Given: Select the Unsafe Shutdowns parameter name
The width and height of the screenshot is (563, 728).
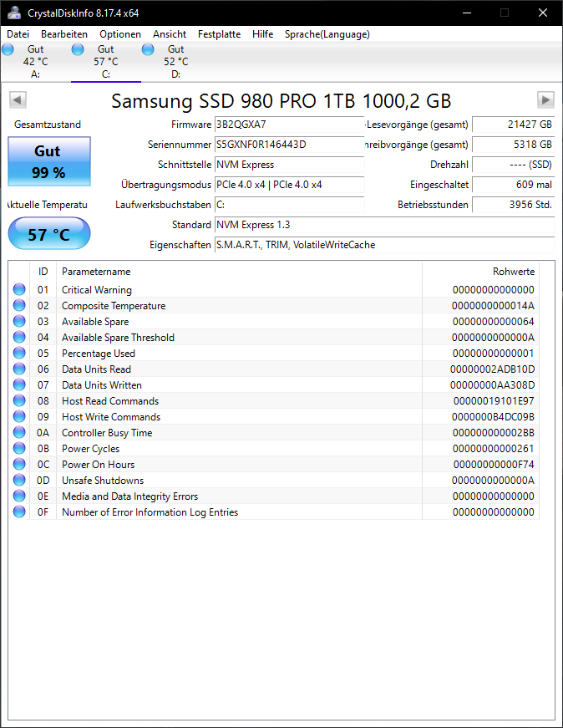Looking at the screenshot, I should coord(103,480).
